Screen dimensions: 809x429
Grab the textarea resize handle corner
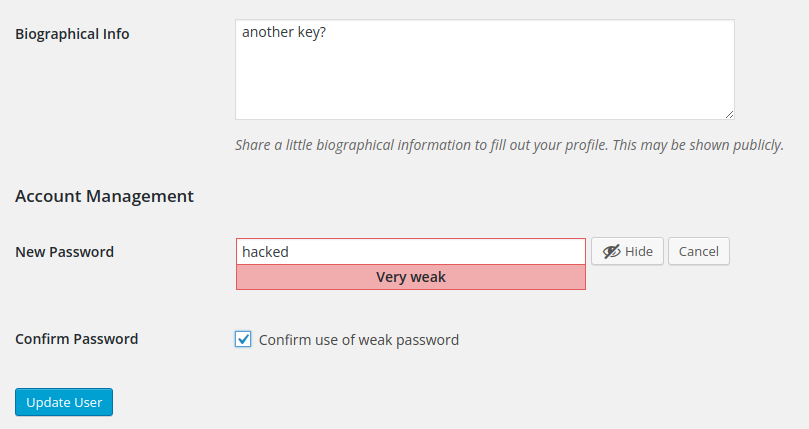729,115
